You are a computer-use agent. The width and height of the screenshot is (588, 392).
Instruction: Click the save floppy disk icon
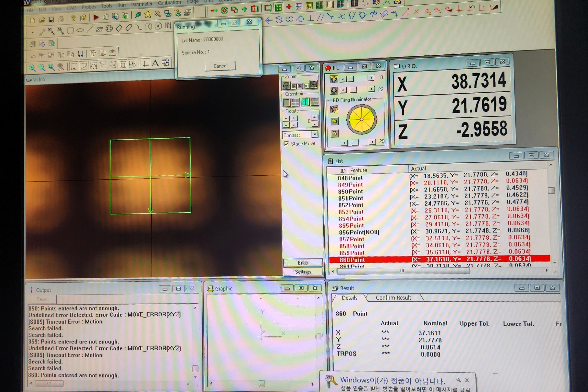click(x=51, y=20)
